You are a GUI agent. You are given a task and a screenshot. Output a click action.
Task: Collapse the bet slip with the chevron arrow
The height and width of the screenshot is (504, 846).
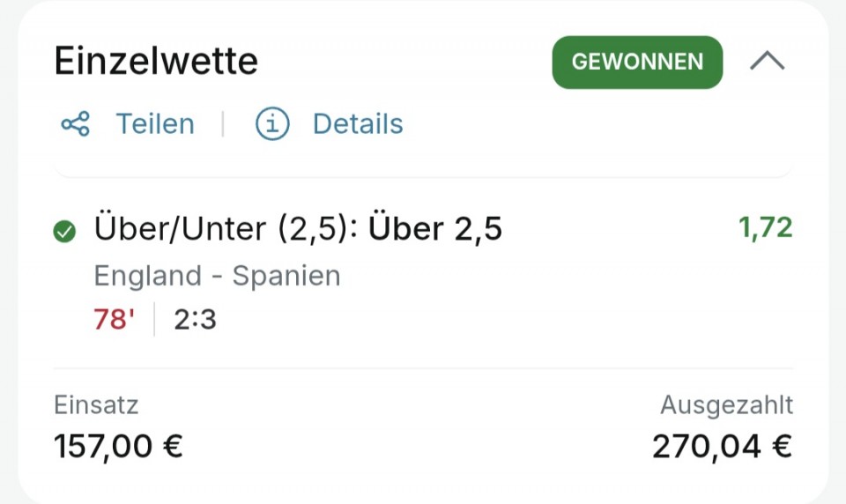tap(768, 62)
